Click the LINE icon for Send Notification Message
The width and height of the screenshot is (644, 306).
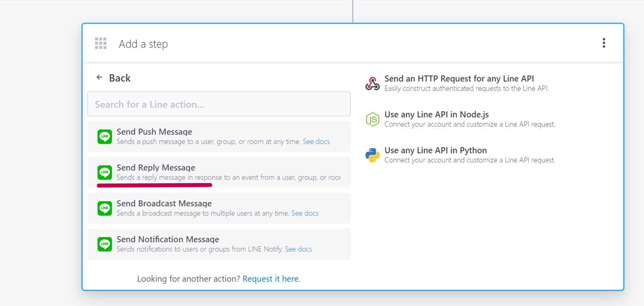105,244
